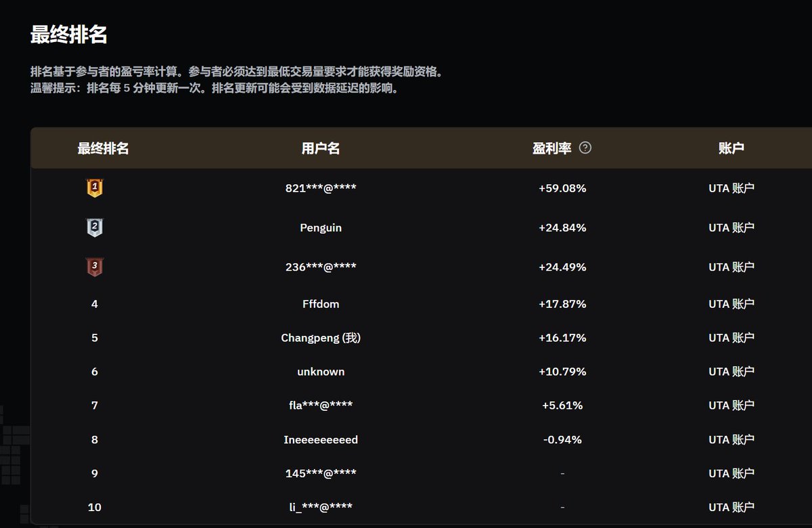Select the 最终排名 column header

(103, 148)
